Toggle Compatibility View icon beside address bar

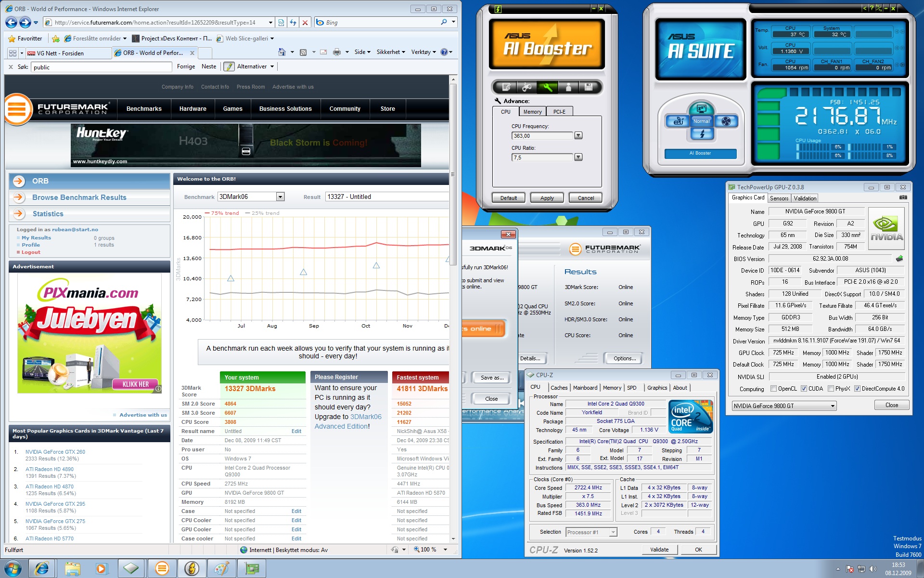pyautogui.click(x=282, y=22)
